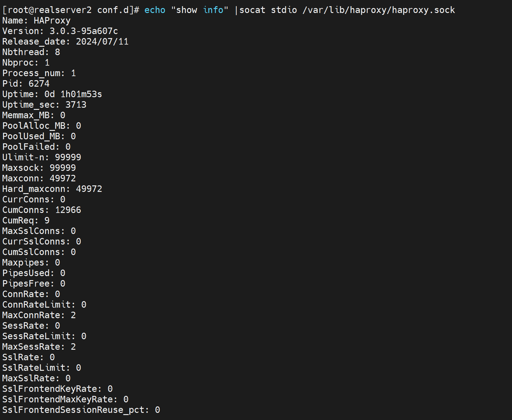Click the Hard_maxconn value 49972
The width and height of the screenshot is (512, 420).
click(89, 189)
